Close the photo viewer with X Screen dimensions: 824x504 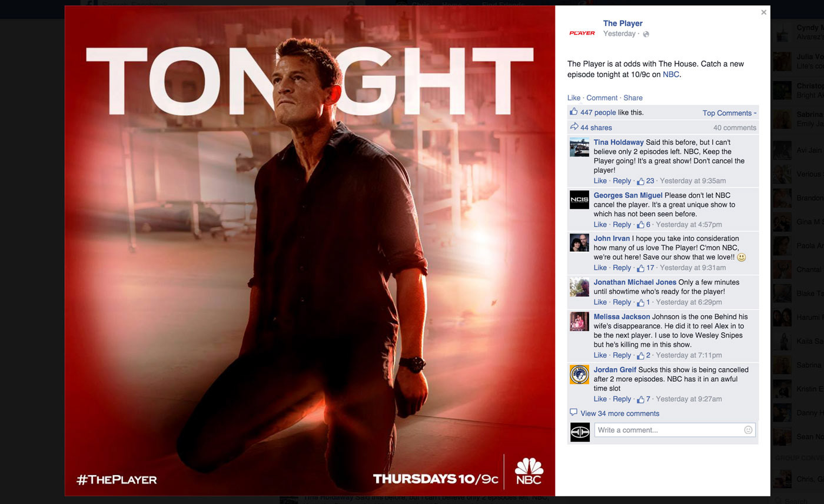[x=764, y=12]
